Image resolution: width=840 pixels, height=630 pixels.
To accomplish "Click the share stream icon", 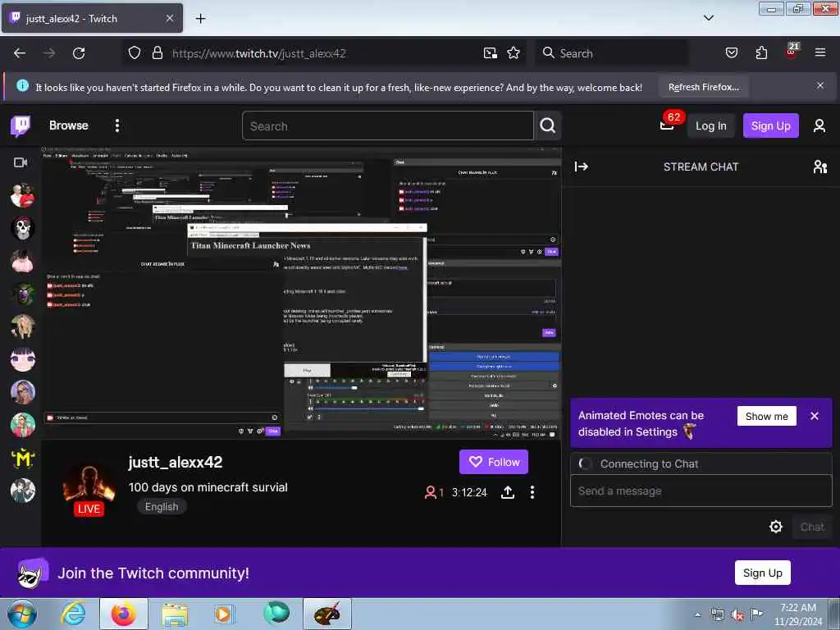I will click(x=508, y=492).
